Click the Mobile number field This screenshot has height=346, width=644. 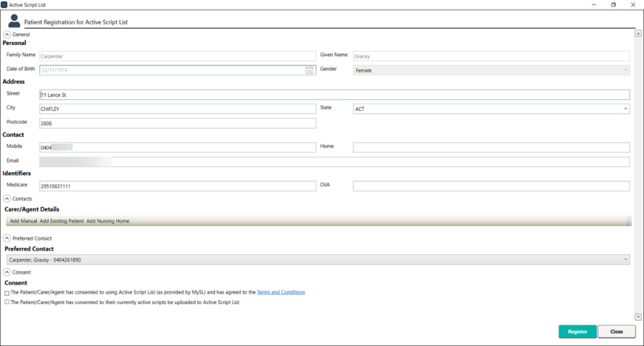point(177,147)
